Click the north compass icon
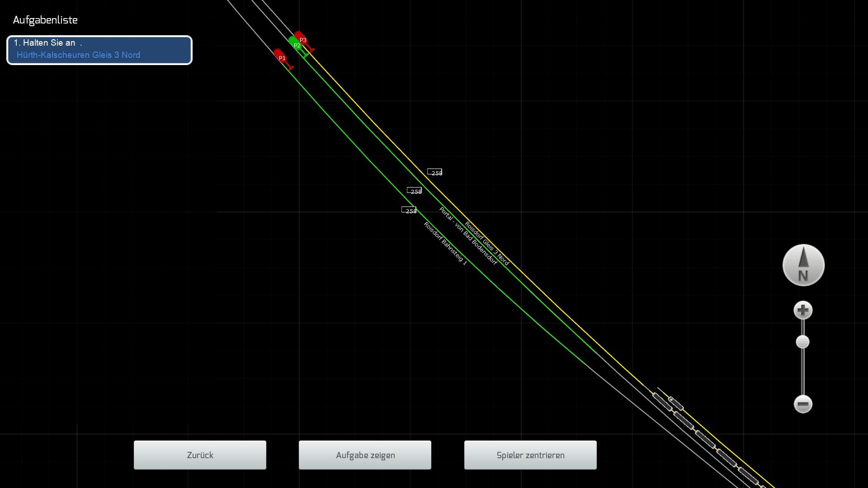The image size is (868, 488). [803, 265]
